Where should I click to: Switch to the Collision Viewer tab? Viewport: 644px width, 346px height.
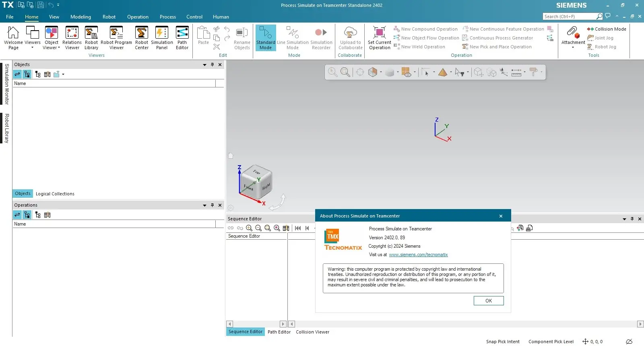coord(312,332)
